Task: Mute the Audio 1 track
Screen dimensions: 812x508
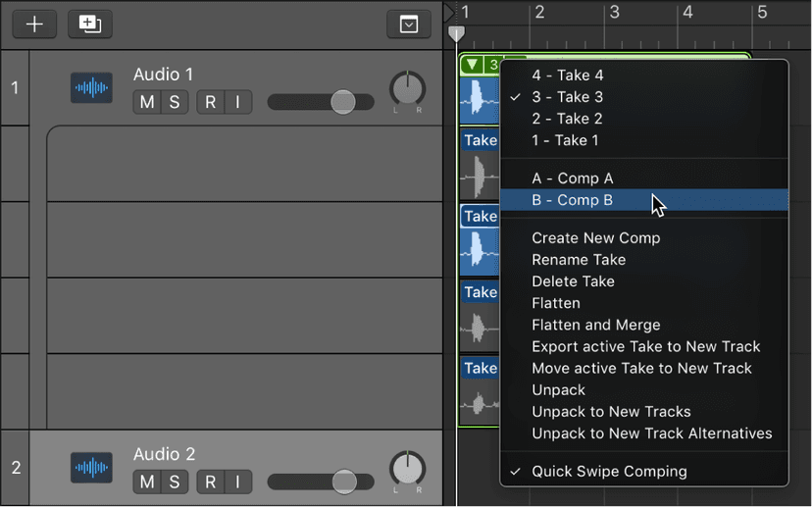Action: coord(147,102)
